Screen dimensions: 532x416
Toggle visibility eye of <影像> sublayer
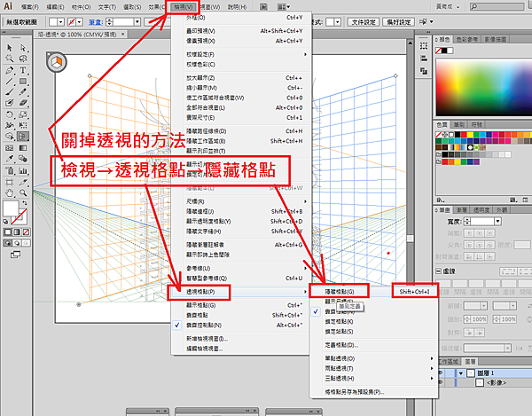click(441, 382)
